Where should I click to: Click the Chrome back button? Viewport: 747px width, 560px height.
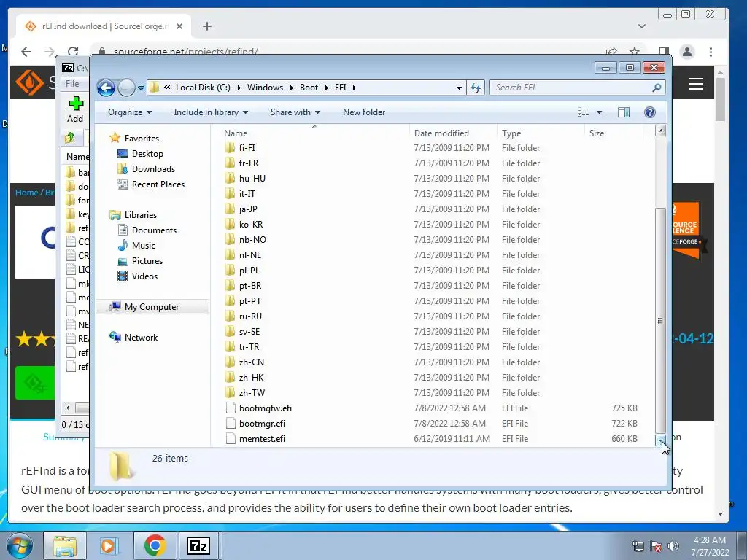click(x=26, y=52)
